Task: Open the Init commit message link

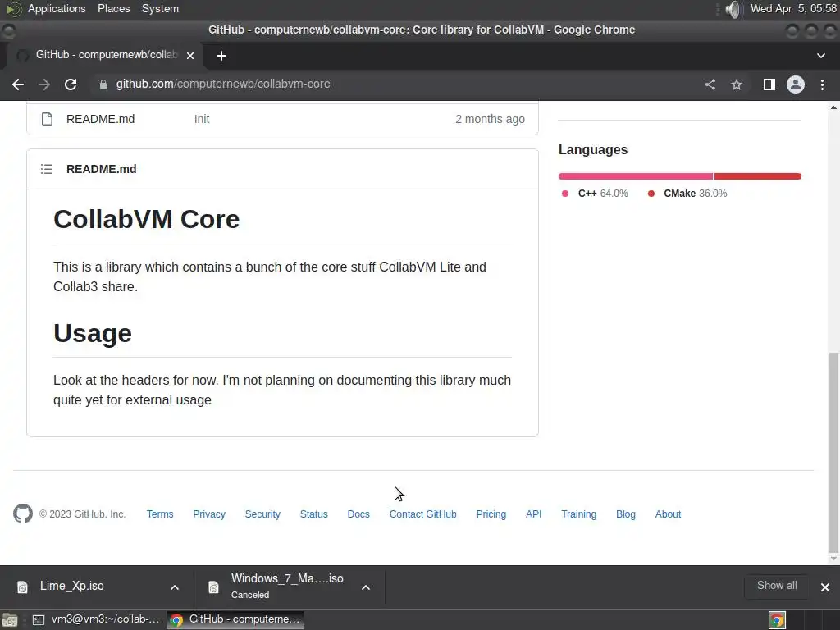Action: [x=202, y=119]
